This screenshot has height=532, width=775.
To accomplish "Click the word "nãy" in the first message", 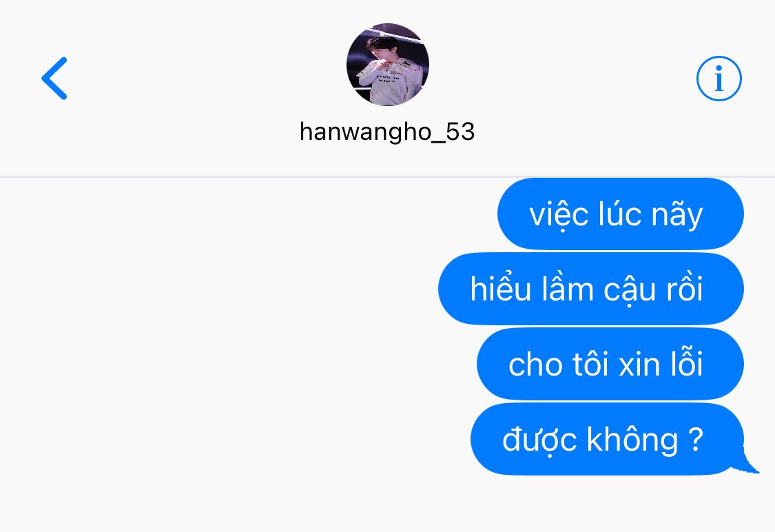I will [x=676, y=215].
